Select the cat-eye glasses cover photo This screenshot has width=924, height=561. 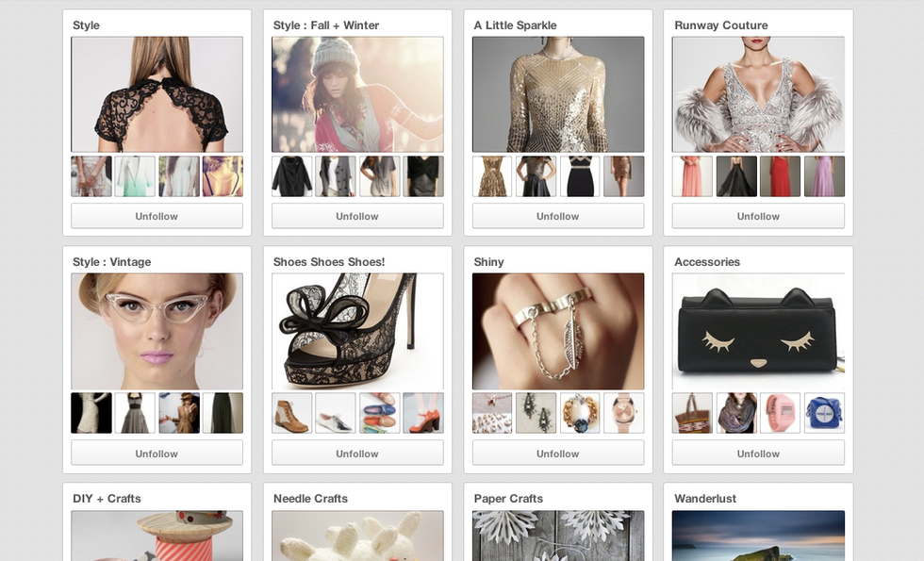tap(157, 331)
